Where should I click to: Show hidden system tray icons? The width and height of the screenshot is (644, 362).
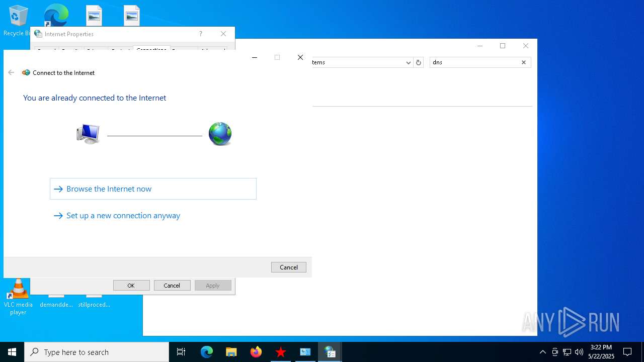point(542,352)
